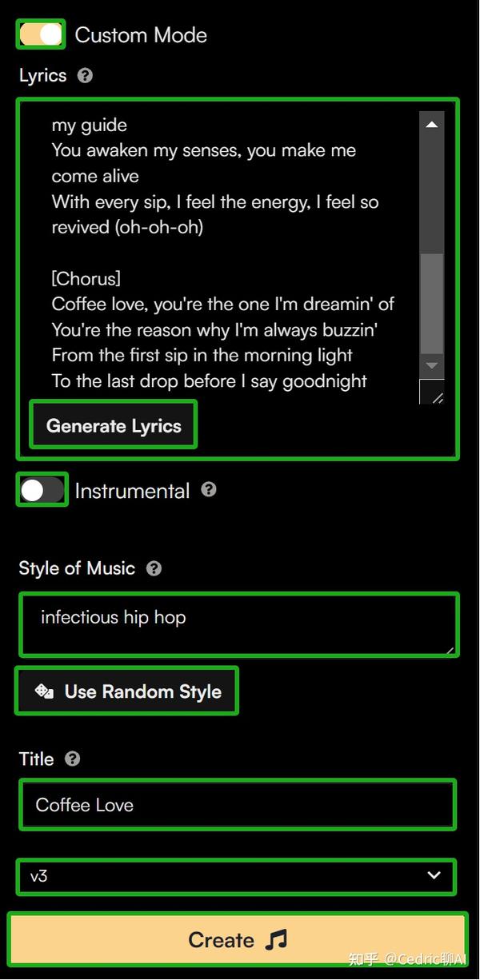Click the Style of Music help icon
Viewport: 480px width, 980px height.
click(x=154, y=568)
